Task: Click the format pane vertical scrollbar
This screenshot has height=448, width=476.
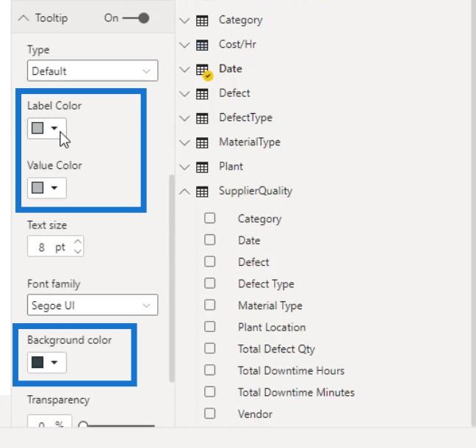Action: tap(171, 278)
